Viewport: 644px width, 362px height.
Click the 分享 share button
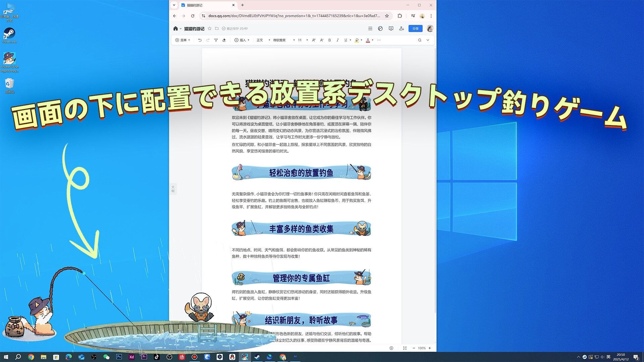[x=415, y=28]
